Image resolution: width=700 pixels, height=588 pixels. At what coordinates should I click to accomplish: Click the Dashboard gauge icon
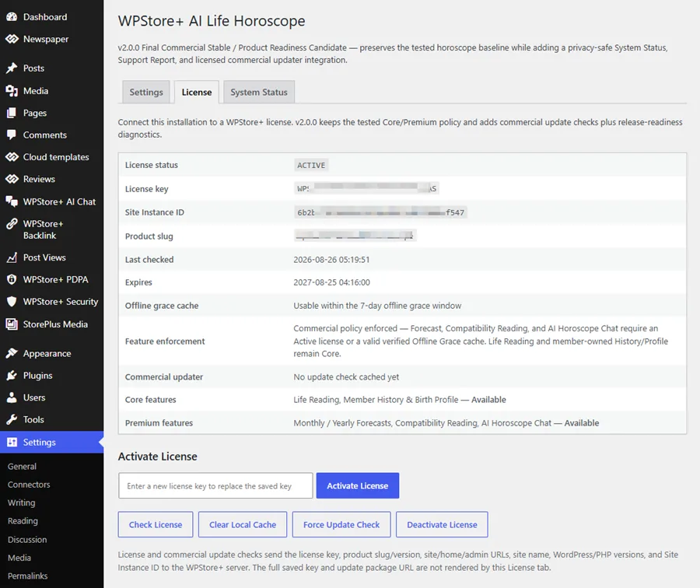(x=12, y=17)
